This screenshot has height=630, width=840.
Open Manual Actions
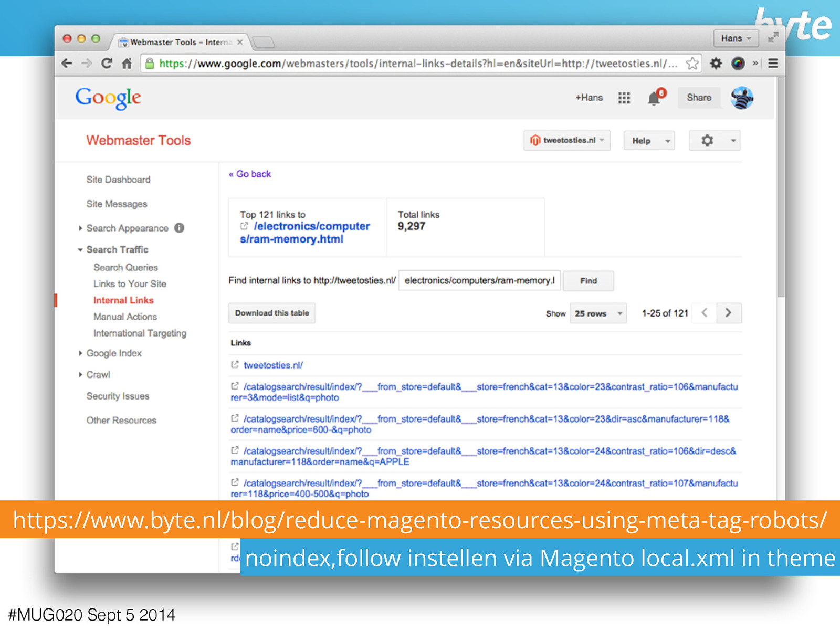(125, 317)
